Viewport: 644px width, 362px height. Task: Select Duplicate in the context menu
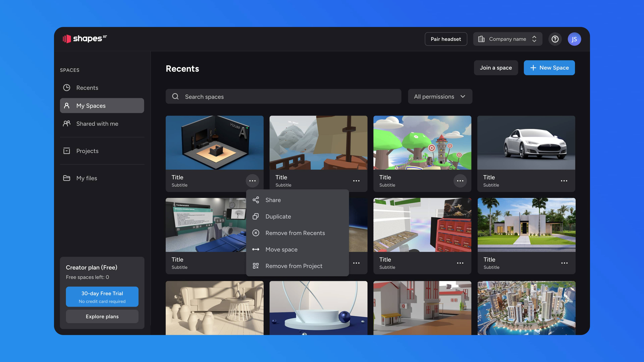pos(278,217)
